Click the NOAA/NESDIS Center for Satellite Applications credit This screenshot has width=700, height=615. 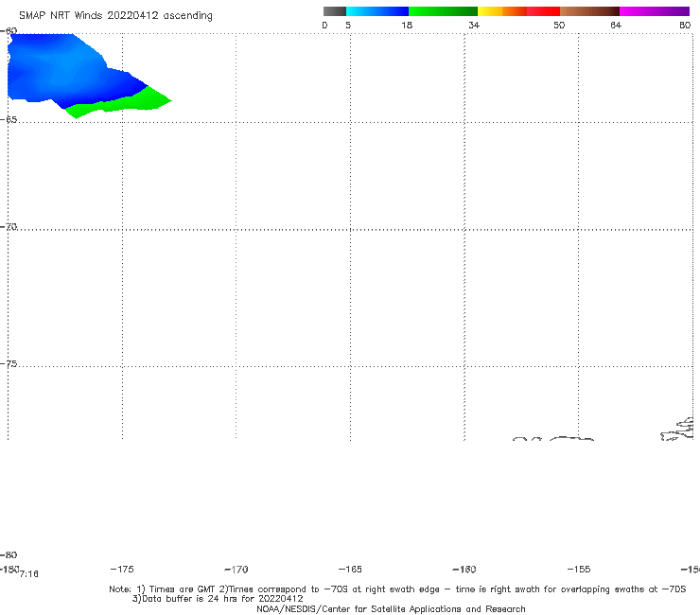391,609
